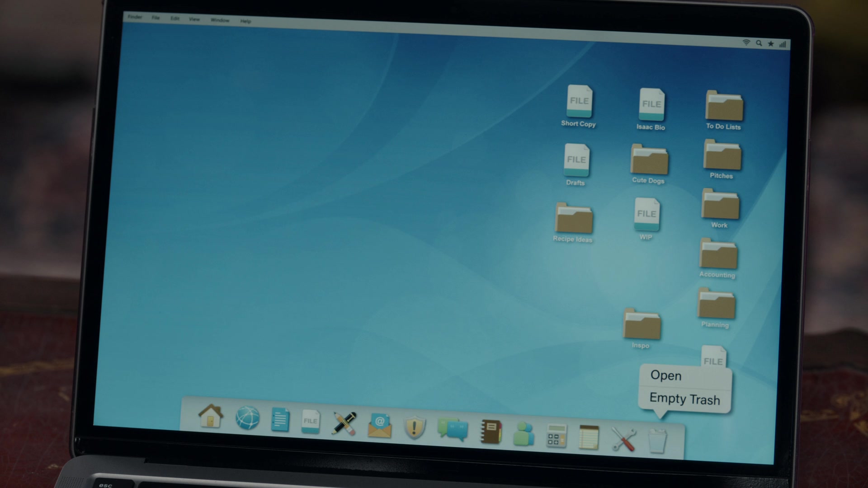Open the security shield app in the dock
This screenshot has height=488, width=868.
[414, 427]
